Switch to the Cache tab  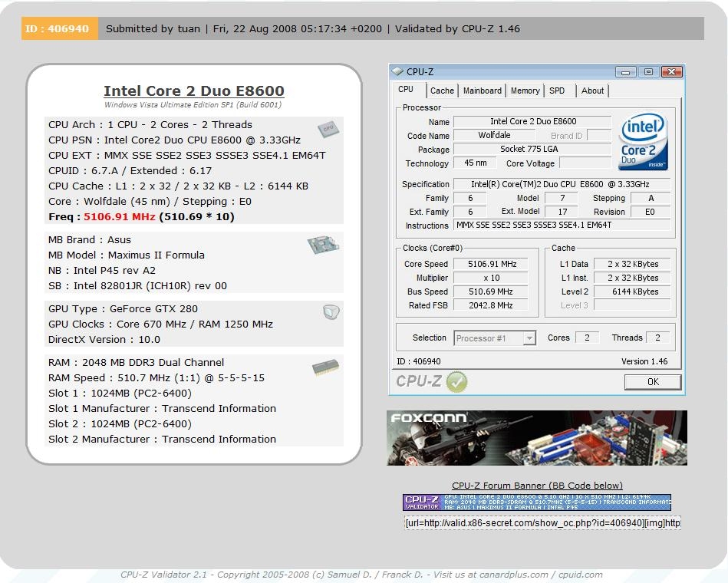pos(442,91)
